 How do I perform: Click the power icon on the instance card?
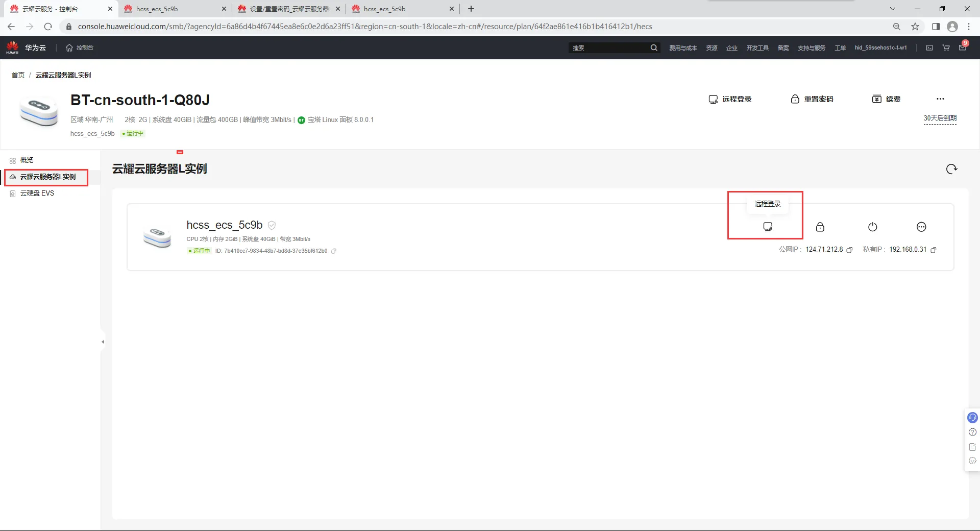click(x=873, y=227)
